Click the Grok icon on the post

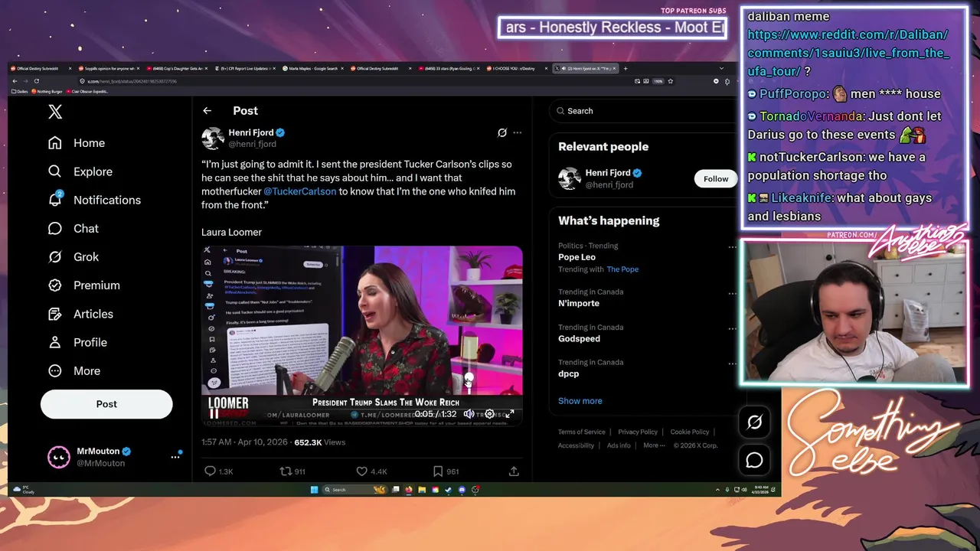click(x=502, y=132)
